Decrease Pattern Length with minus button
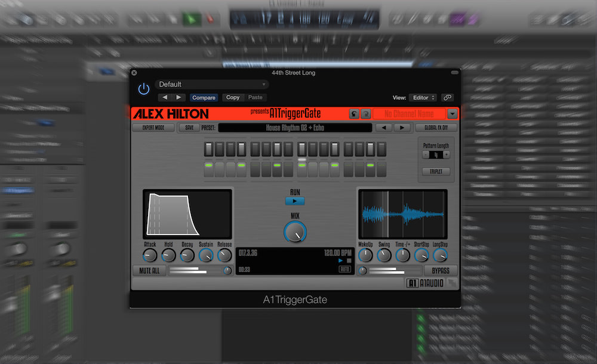Screen dimensions: 597x364 coord(425,155)
